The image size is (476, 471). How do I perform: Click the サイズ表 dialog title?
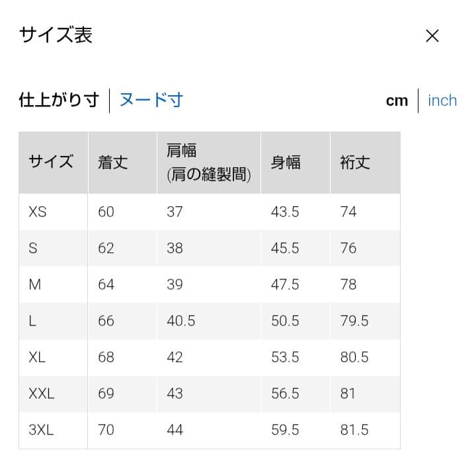tap(56, 35)
